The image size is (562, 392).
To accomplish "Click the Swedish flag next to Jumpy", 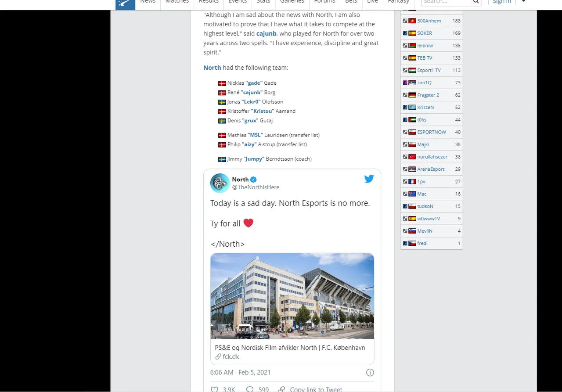I will 222,159.
